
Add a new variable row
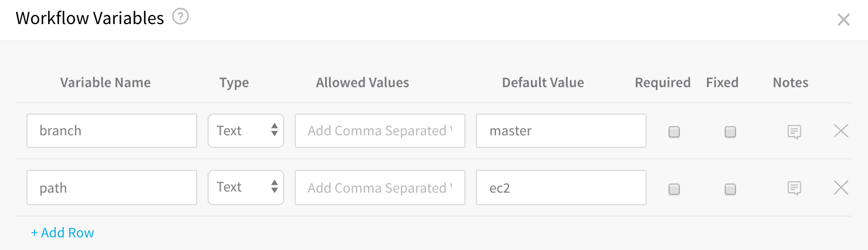(62, 233)
